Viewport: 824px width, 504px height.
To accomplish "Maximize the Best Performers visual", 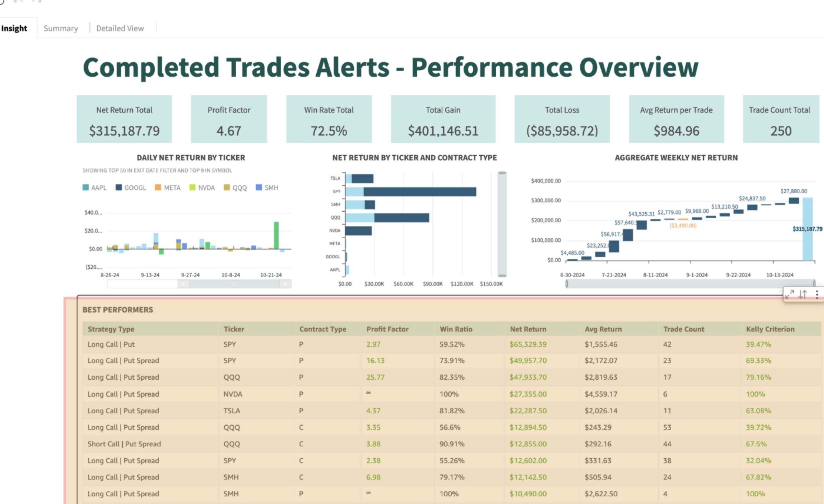I will (790, 294).
